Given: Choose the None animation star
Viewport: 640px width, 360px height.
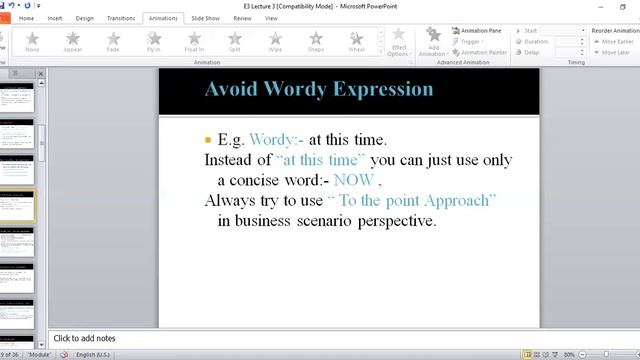Looking at the screenshot, I should tap(32, 42).
